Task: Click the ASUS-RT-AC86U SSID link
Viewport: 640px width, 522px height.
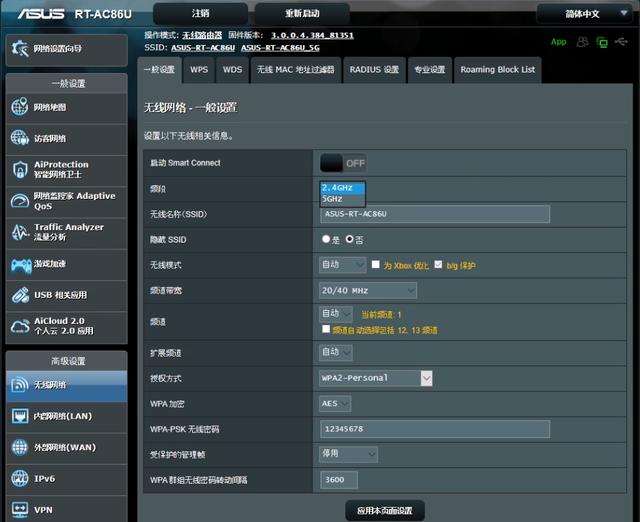Action: coord(203,48)
